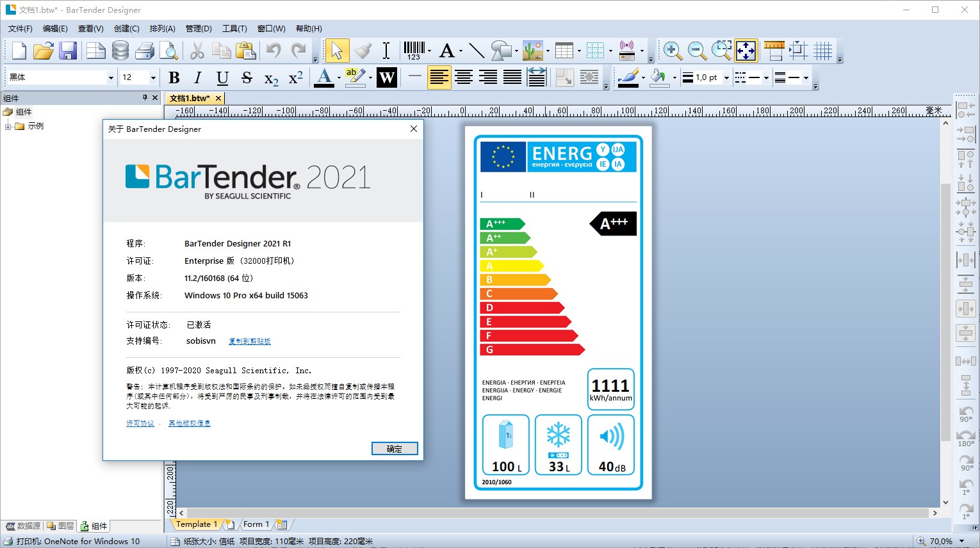Expand the 示例 folder in components panel

pos(6,125)
